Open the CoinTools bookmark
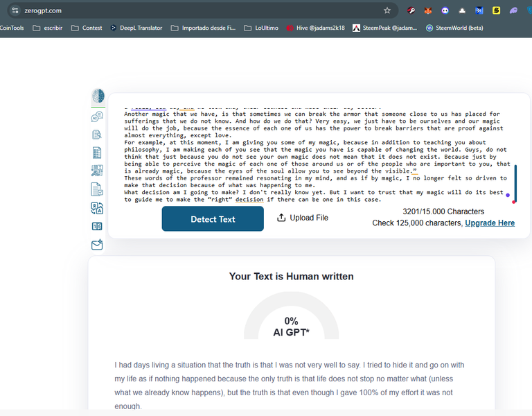 click(12, 28)
